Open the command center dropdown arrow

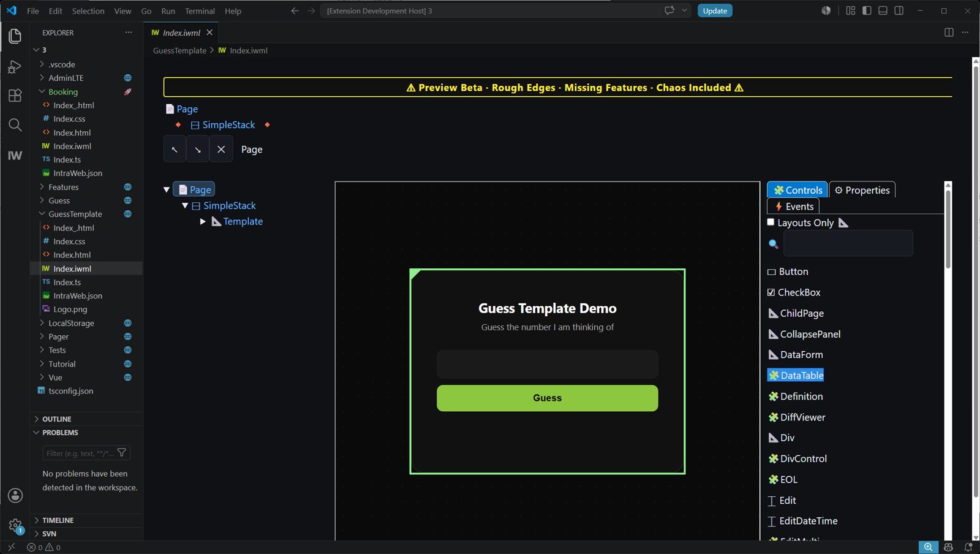(x=685, y=10)
